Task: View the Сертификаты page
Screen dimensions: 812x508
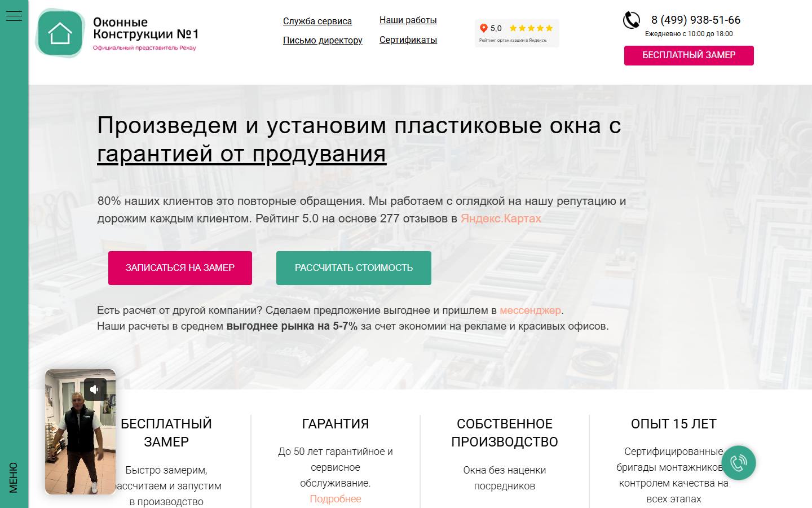Action: coord(408,40)
